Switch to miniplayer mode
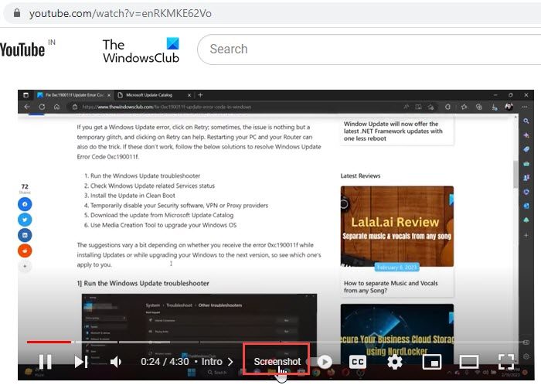541x392 pixels. tap(431, 362)
